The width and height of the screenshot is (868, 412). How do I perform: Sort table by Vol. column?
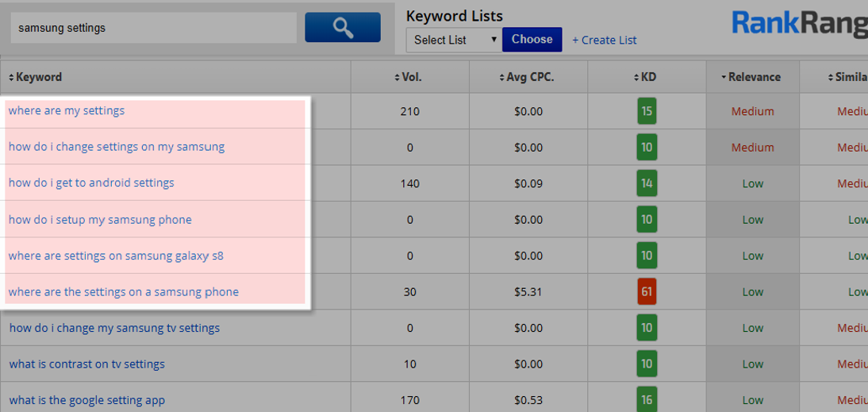(x=409, y=77)
